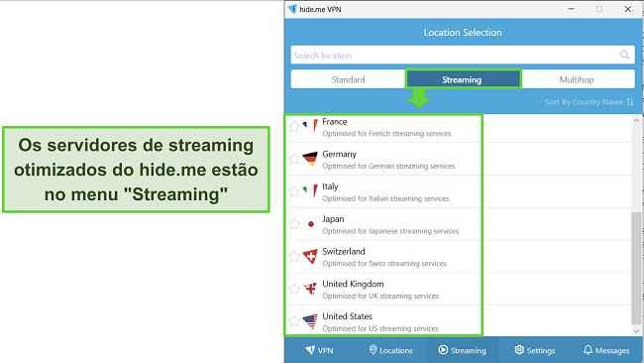Viewport: 644px width, 363px height.
Task: Select 'Optimised for Japanese streaming services' text
Action: 390,231
